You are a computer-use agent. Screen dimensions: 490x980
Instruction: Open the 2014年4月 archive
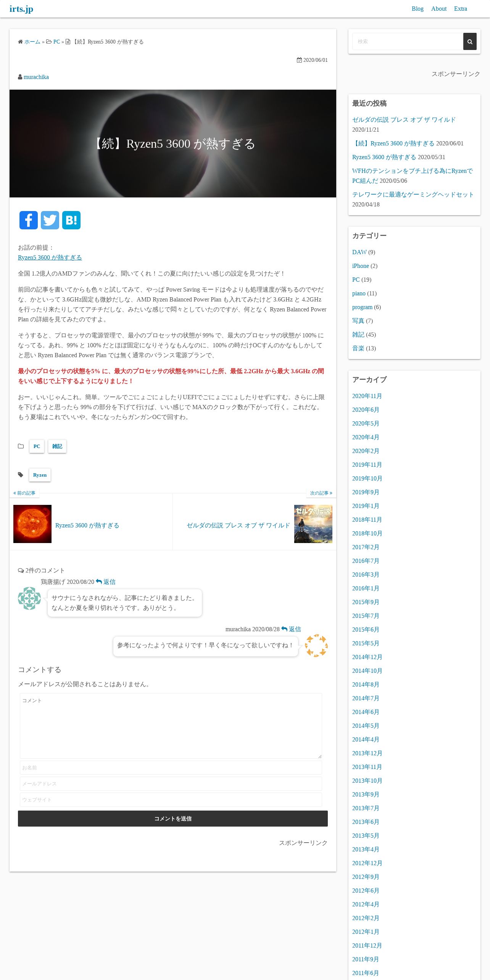(x=366, y=740)
